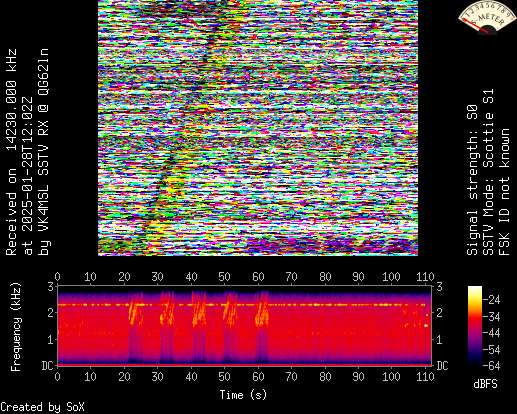Click the S-meter gauge icon
The height and width of the screenshot is (414, 517).
(x=486, y=17)
